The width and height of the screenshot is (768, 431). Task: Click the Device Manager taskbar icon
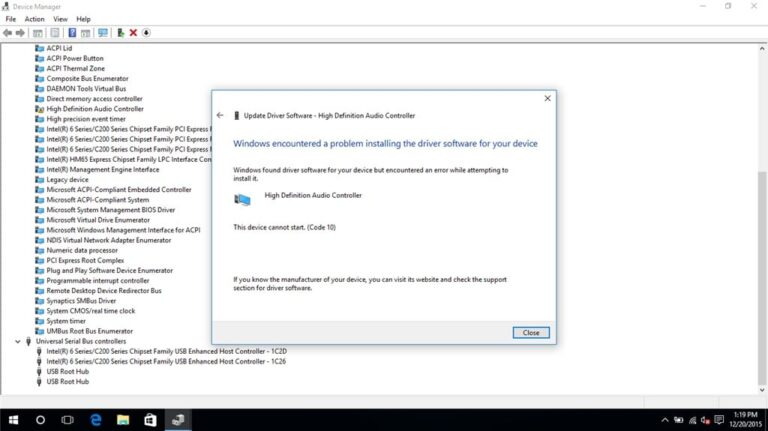(178, 420)
